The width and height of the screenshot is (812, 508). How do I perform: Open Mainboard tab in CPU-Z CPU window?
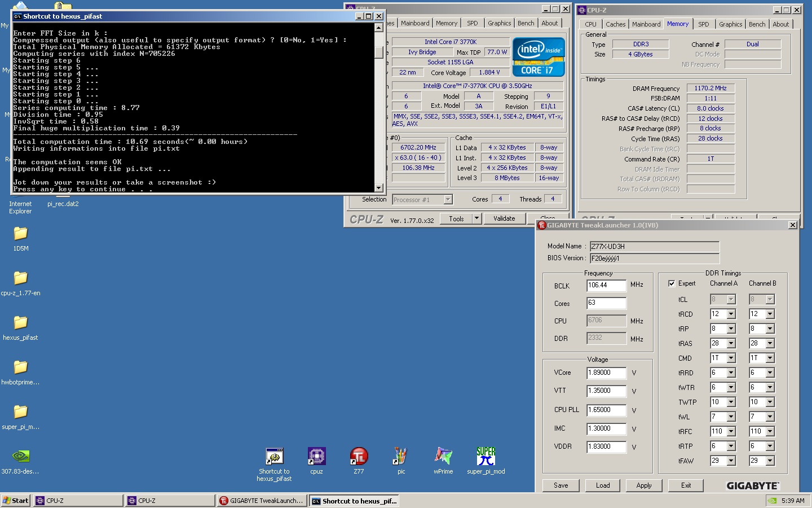click(415, 23)
